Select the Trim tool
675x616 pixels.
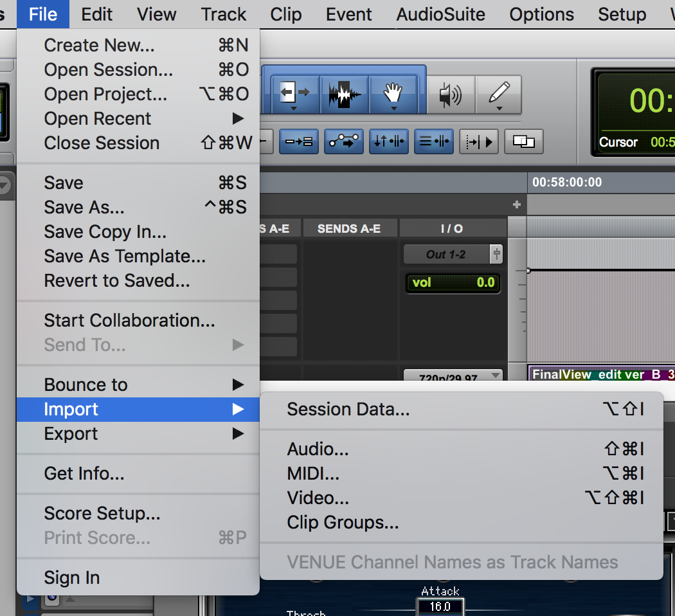[295, 93]
